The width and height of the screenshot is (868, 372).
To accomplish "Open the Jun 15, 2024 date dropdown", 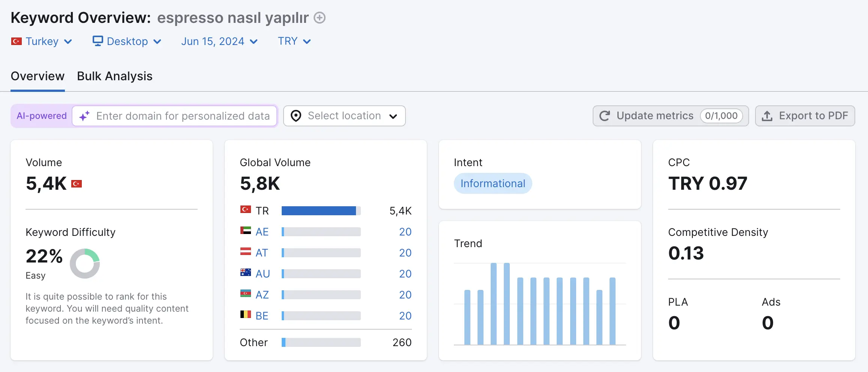I will coord(219,41).
